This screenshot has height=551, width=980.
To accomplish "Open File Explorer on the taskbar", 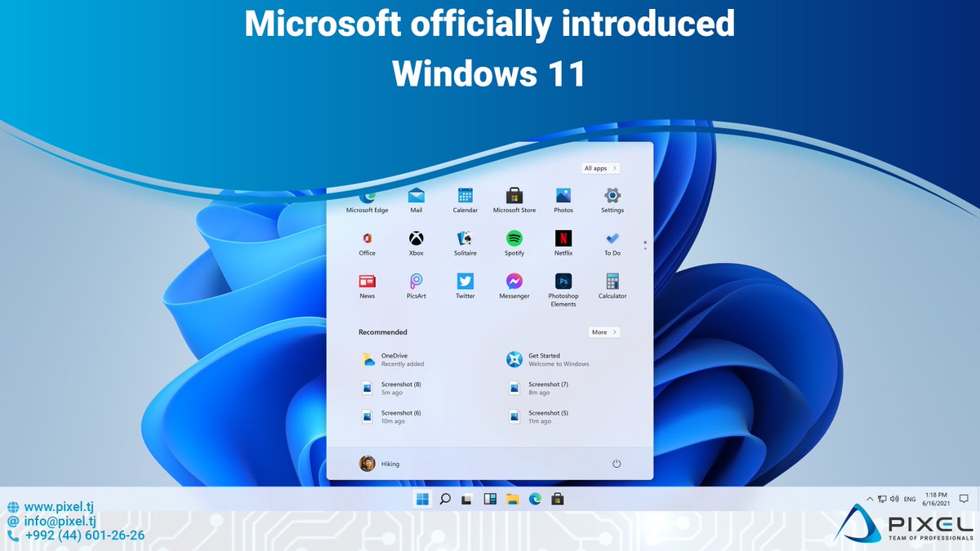I will click(512, 499).
